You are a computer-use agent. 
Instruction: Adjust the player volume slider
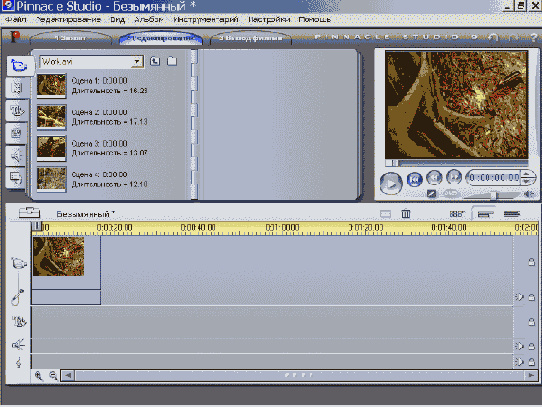tap(494, 195)
